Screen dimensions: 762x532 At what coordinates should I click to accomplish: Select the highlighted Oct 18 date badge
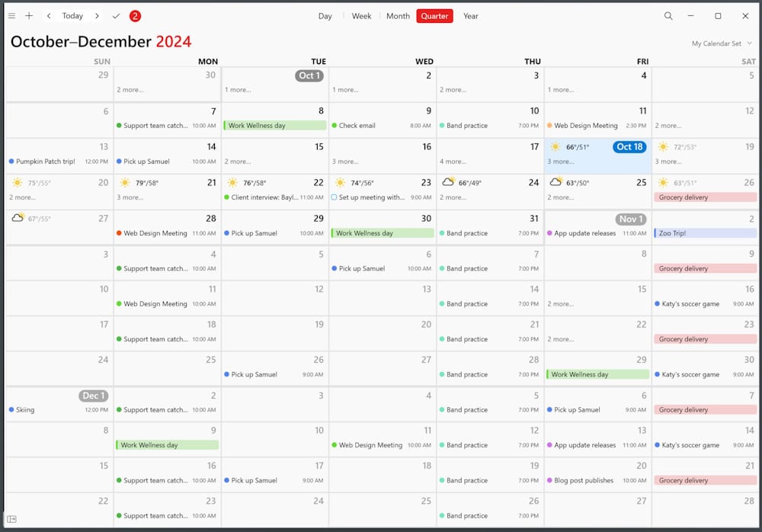(629, 147)
